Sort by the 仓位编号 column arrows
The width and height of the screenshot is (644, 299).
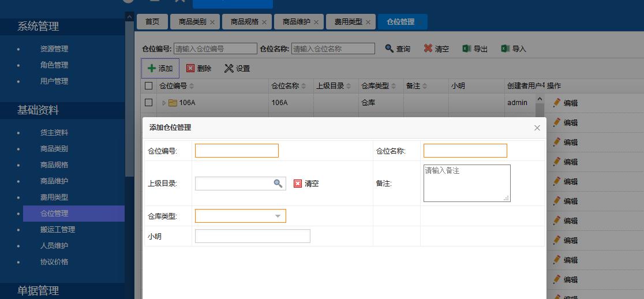coord(192,86)
